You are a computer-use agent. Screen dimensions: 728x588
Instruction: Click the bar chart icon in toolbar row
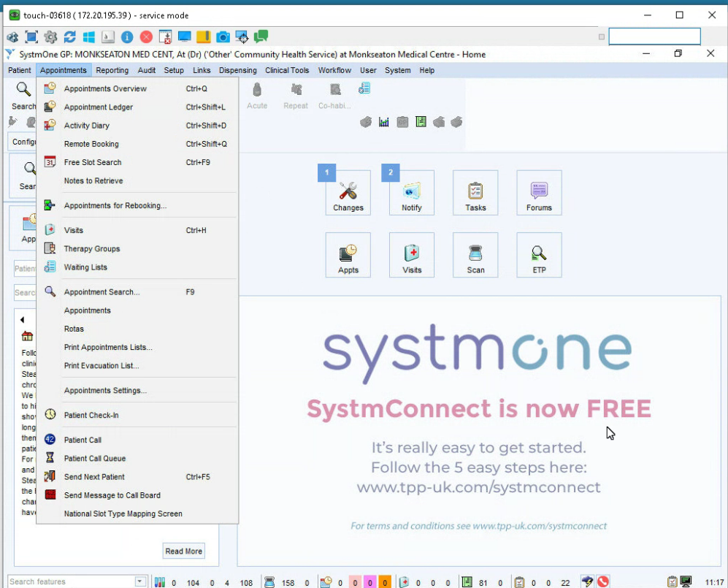click(384, 122)
